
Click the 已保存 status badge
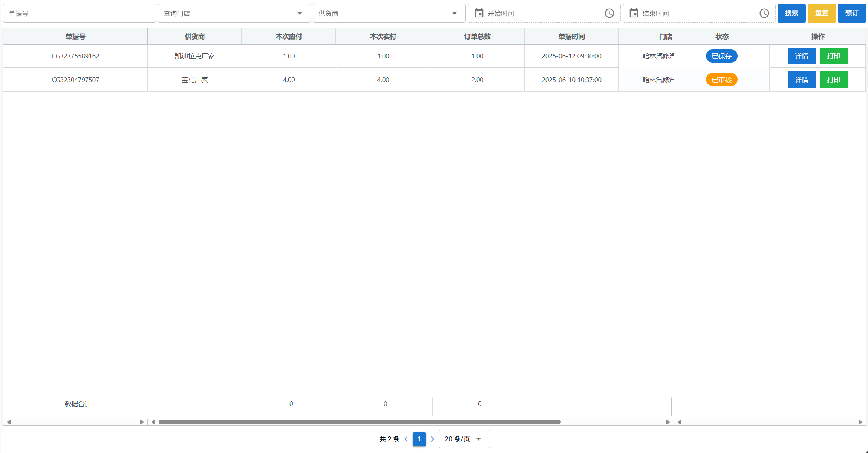pyautogui.click(x=722, y=56)
